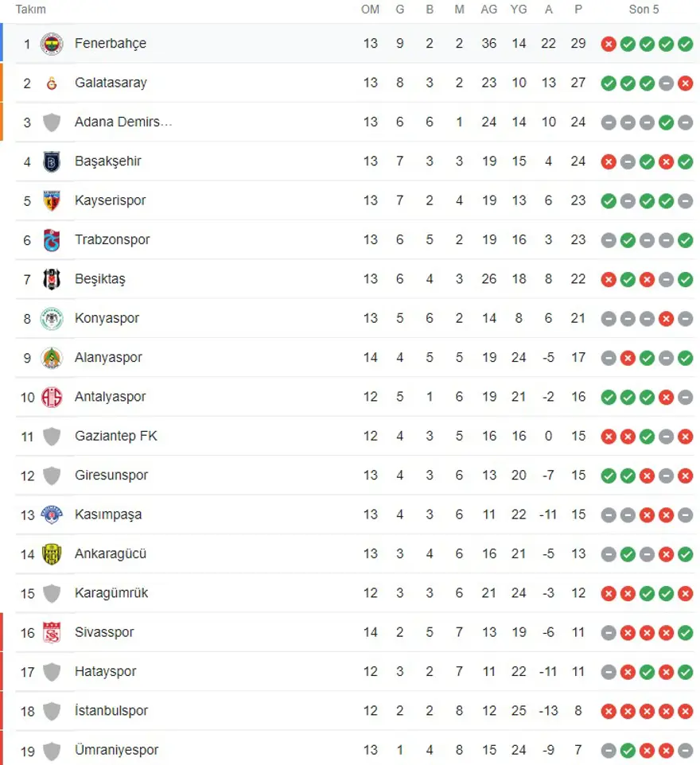Screen dimensions: 700x765
Task: Click Fenerbahçe's first red loss result icon
Action: 609,44
